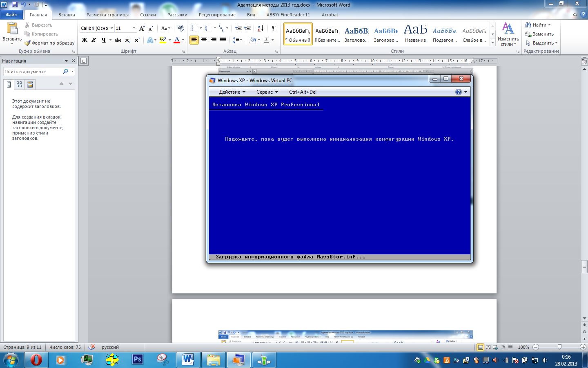Click browse search results tab in Navigation
The height and width of the screenshot is (368, 588).
pyautogui.click(x=30, y=84)
